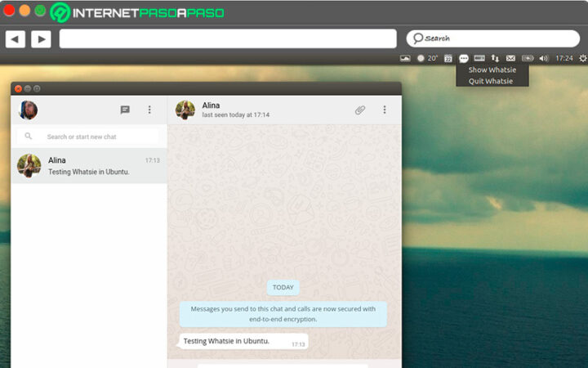588x368 pixels.
Task: Click the network up-down arrows icon
Action: coord(495,59)
